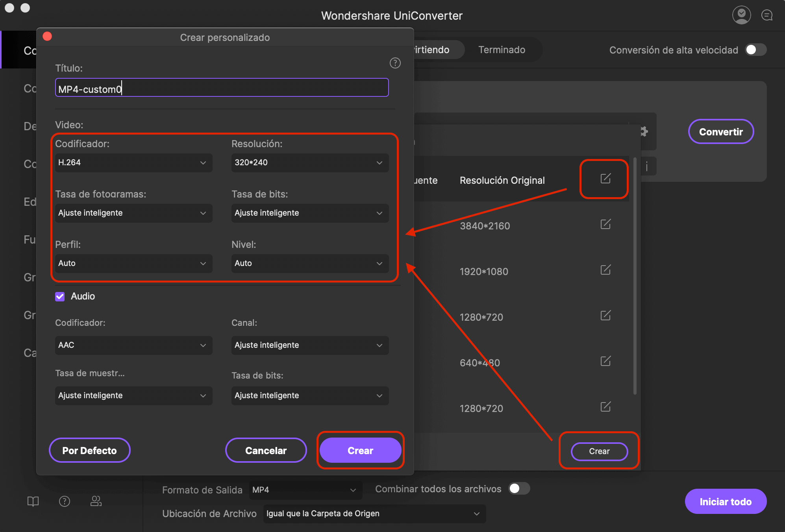This screenshot has height=532, width=785.
Task: Click the small Crear button below resolution list
Action: coord(599,451)
